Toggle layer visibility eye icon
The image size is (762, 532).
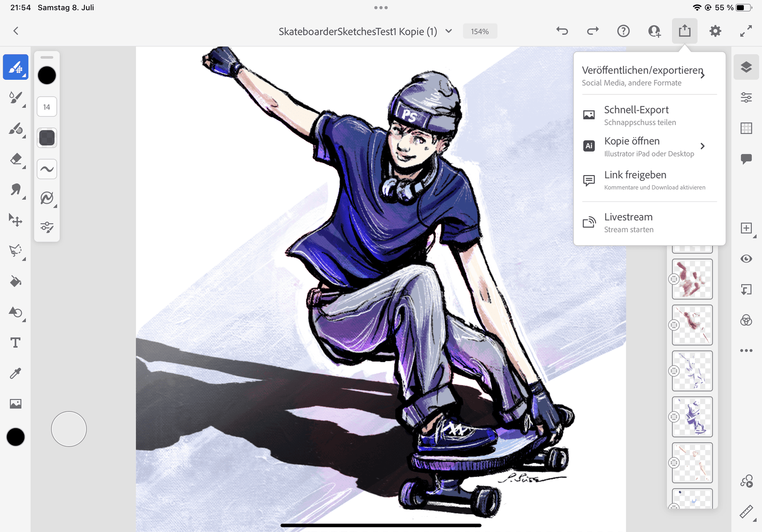pyautogui.click(x=746, y=258)
